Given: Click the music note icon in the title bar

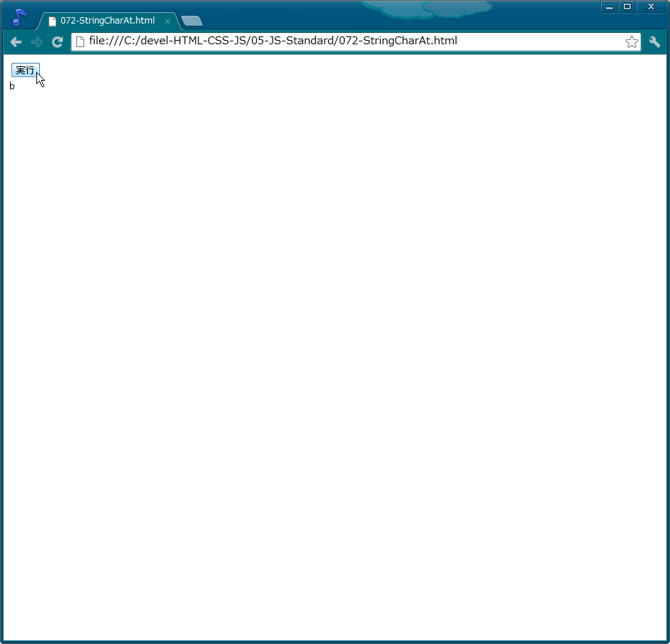Looking at the screenshot, I should coord(19,17).
